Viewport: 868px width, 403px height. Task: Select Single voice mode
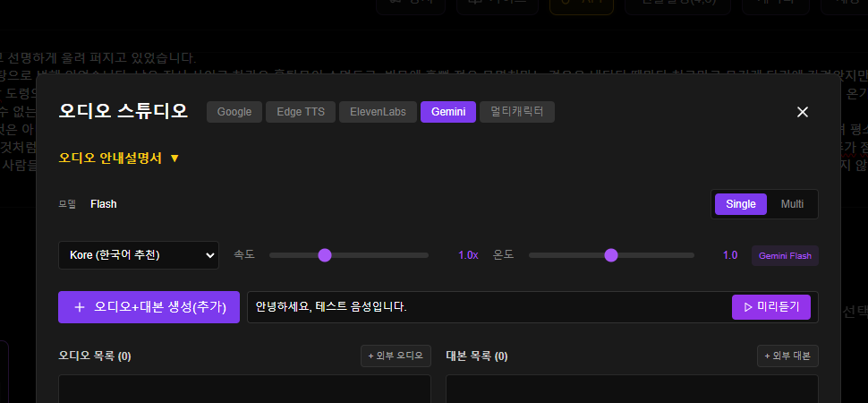tap(740, 204)
